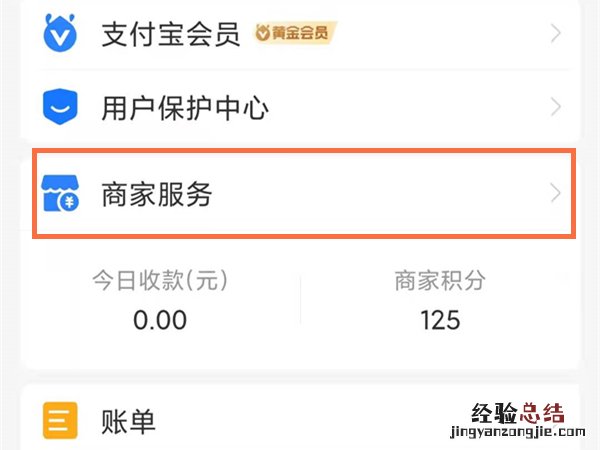600x450 pixels.
Task: Open the 支付宝会员 membership entry
Action: (171, 36)
